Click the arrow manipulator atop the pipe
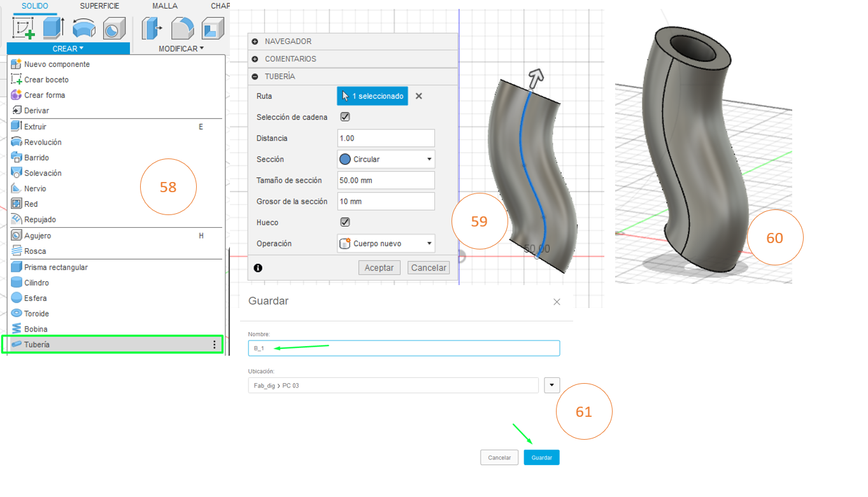Screen dimensions: 868x497 coord(536,78)
